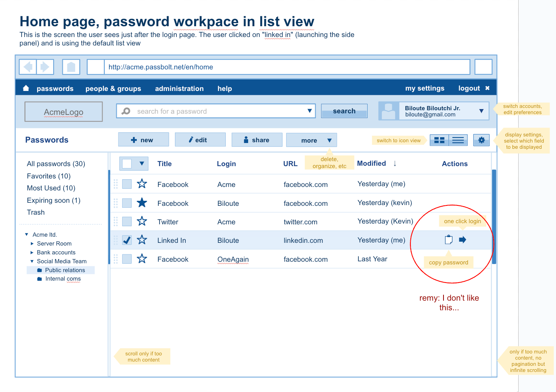
Task: Click the Biloute user avatar picture
Action: [388, 111]
